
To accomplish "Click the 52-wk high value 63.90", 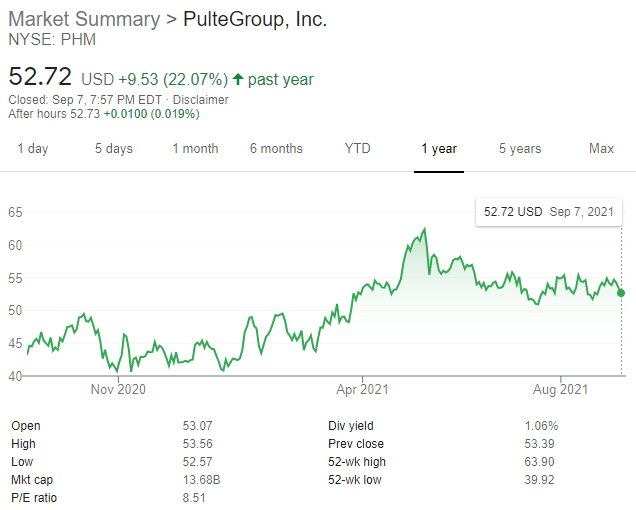I will click(541, 462).
